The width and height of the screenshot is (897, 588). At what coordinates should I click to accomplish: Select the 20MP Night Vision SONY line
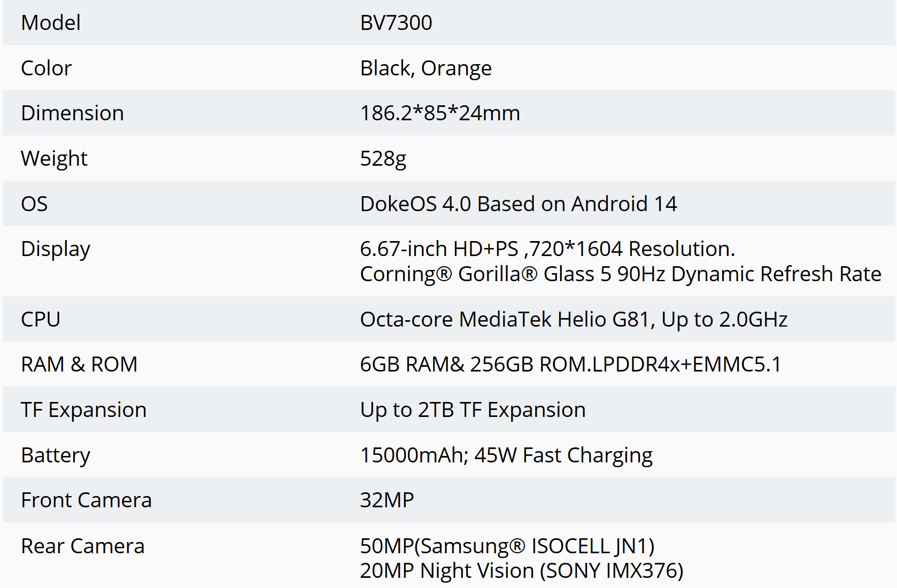(x=522, y=571)
